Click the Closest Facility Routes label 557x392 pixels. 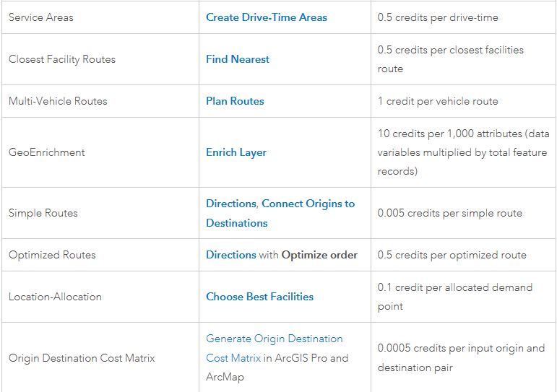(61, 59)
